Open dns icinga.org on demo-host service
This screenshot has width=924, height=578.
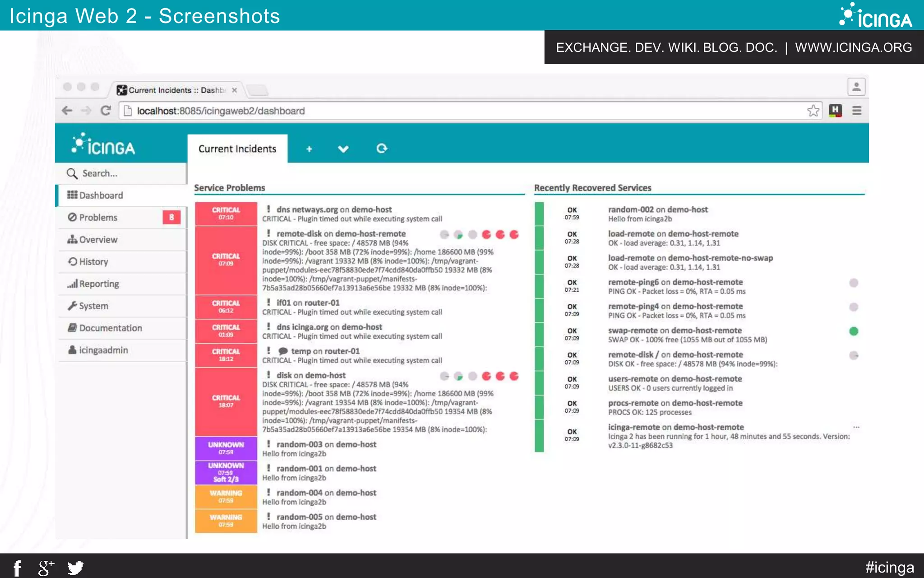[x=329, y=327]
